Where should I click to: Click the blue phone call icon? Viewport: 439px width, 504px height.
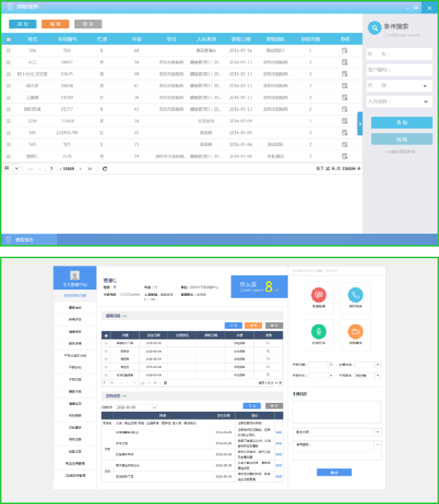pos(355,295)
